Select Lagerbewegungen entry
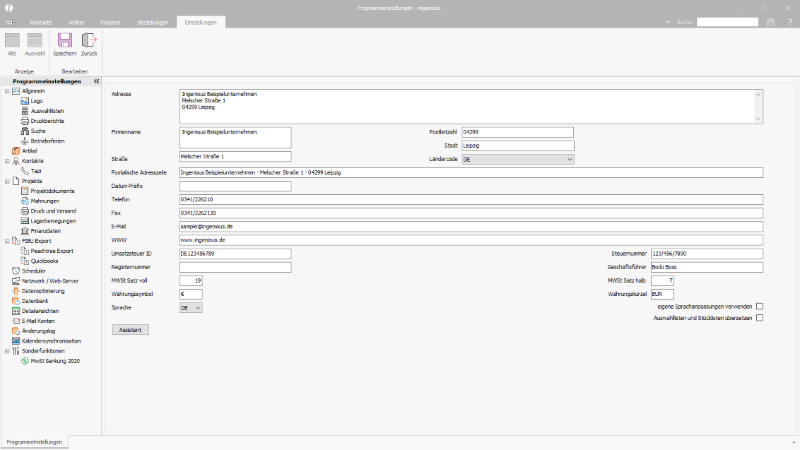 (x=53, y=221)
